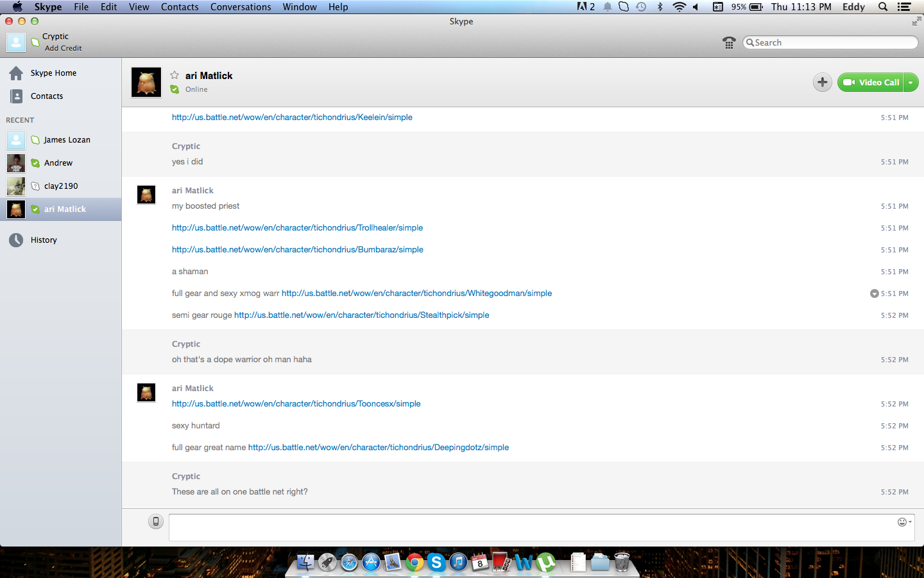This screenshot has height=578, width=924.
Task: Click the SMS phone icon beside message box
Action: (156, 521)
